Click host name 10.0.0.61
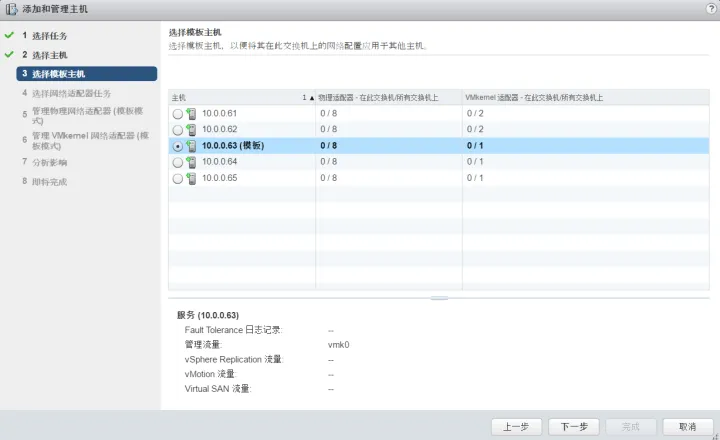Image resolution: width=720 pixels, height=440 pixels. click(219, 113)
